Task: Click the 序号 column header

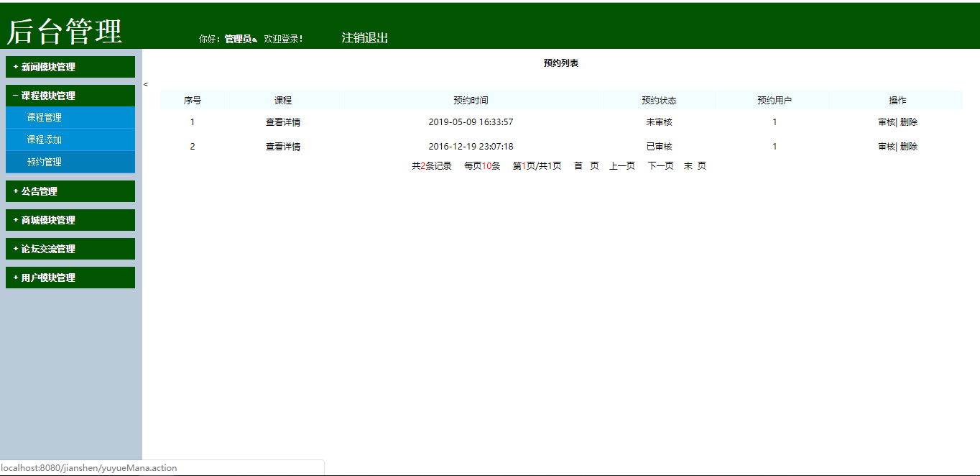Action: 193,101
